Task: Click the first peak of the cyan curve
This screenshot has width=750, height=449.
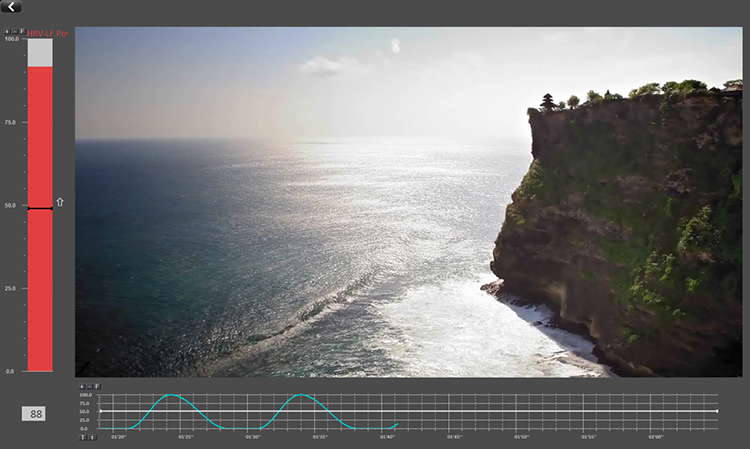Action: coord(172,396)
